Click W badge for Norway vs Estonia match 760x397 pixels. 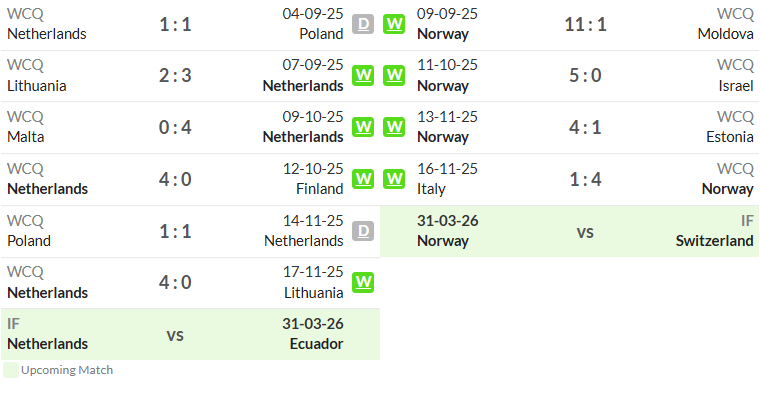[x=394, y=127]
